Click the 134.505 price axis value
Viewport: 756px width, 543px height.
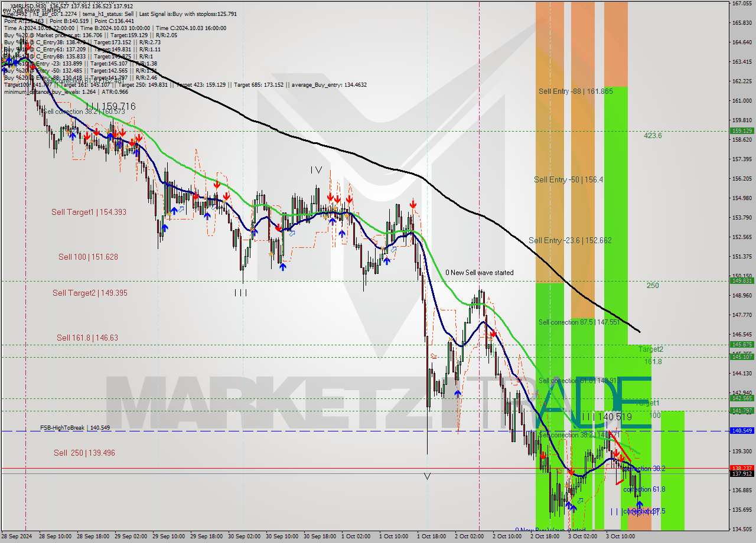[x=741, y=529]
